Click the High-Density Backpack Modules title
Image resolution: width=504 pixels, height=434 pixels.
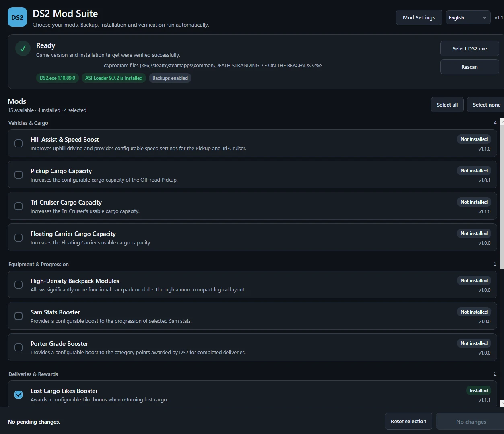[x=75, y=281]
